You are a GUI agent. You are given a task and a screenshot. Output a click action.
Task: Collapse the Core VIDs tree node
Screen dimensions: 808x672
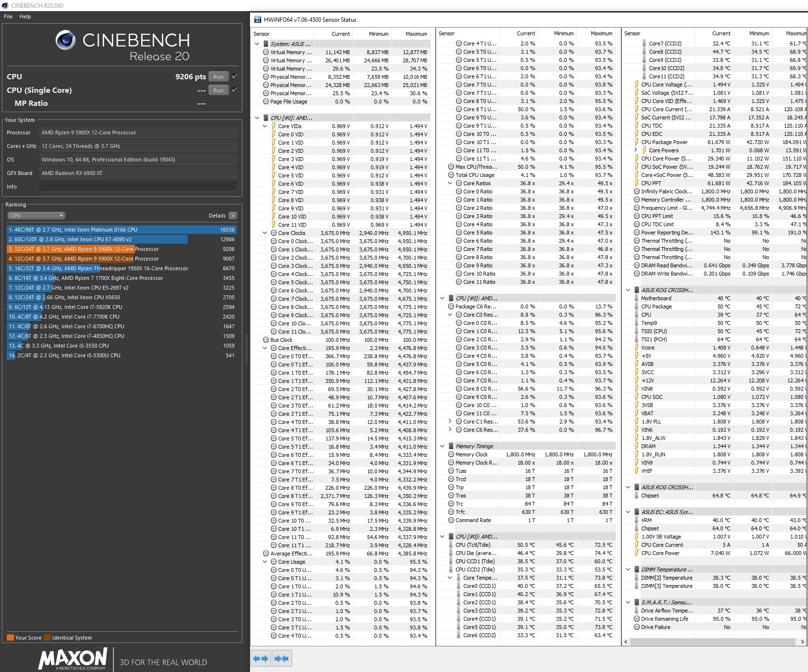[x=265, y=126]
